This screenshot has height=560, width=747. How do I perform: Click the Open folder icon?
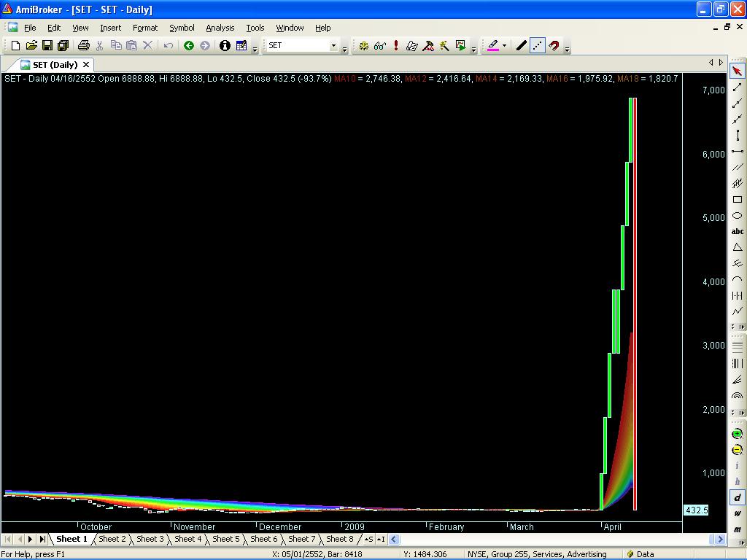tap(31, 46)
